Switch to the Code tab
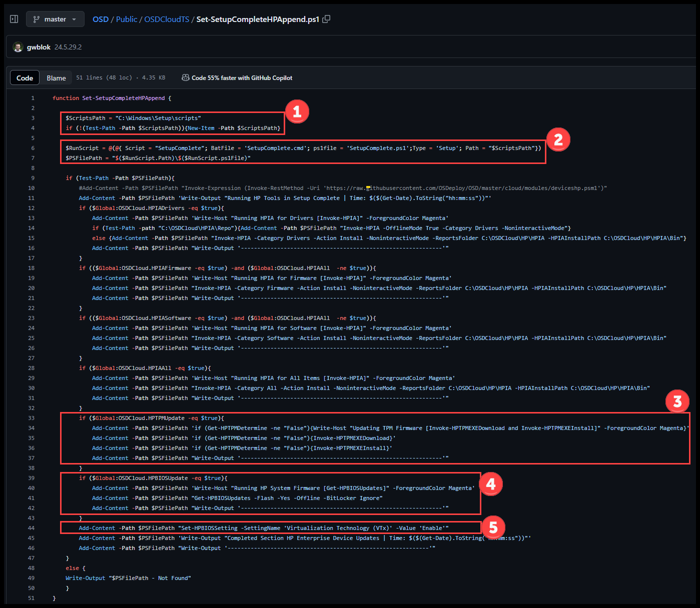The height and width of the screenshot is (608, 700). click(x=25, y=77)
